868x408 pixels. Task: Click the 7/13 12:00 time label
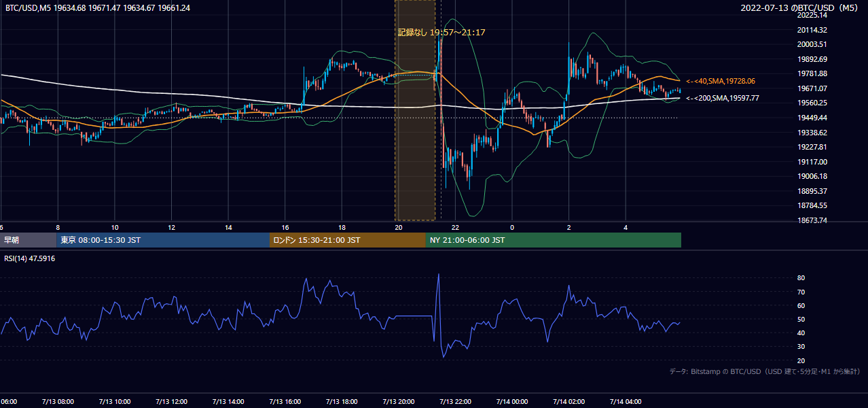[171, 402]
